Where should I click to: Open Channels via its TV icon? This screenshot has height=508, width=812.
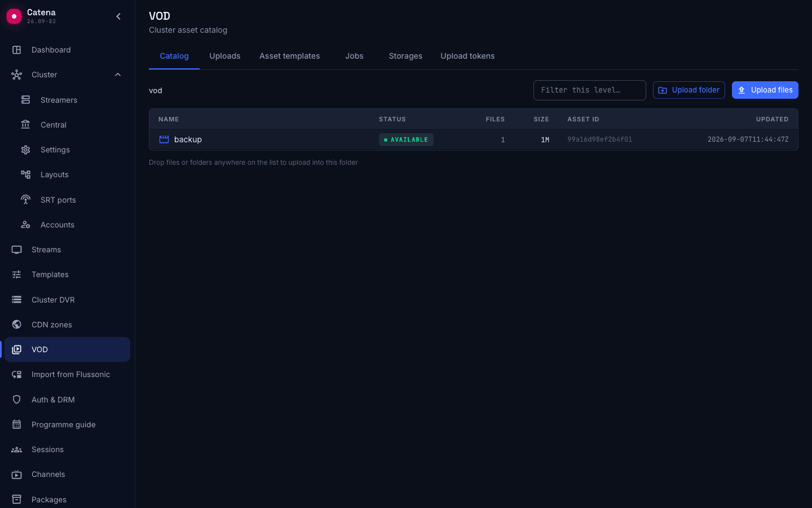click(17, 474)
